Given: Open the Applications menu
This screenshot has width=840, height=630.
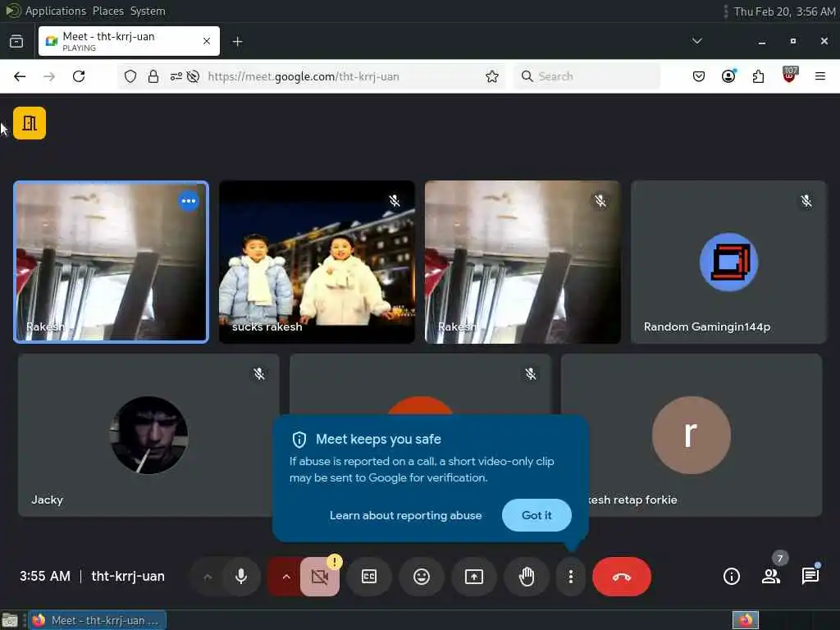Looking at the screenshot, I should (55, 11).
